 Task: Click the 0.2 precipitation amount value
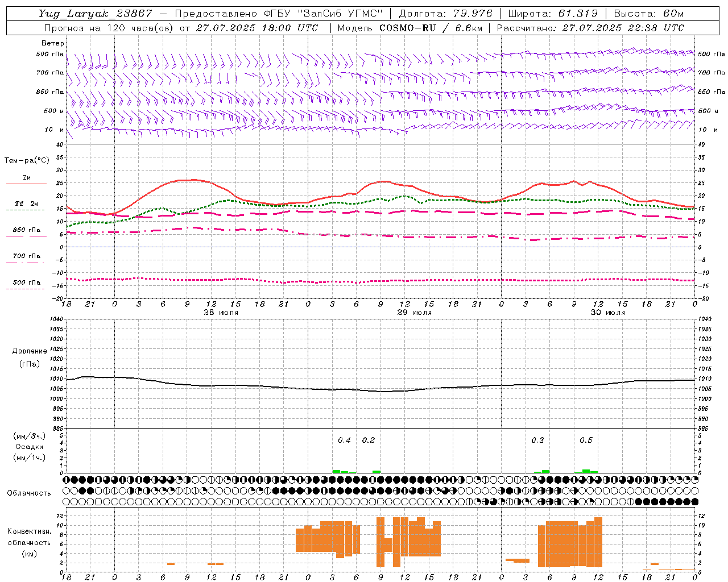click(369, 440)
